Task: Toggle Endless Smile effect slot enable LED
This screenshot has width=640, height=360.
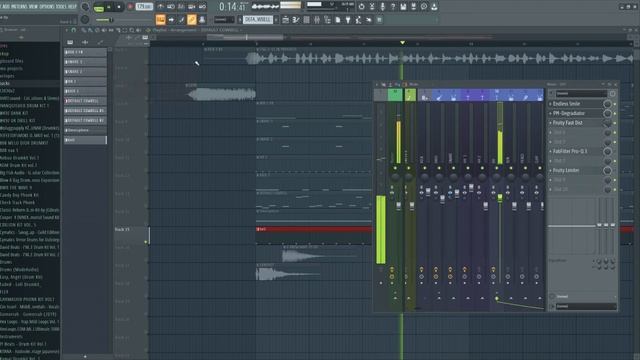Action: click(615, 104)
